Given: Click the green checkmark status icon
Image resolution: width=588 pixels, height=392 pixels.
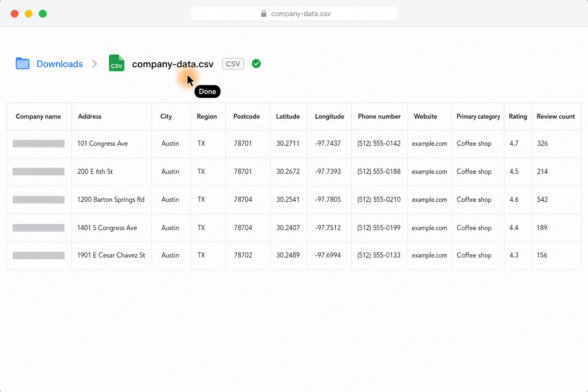Looking at the screenshot, I should tap(256, 64).
